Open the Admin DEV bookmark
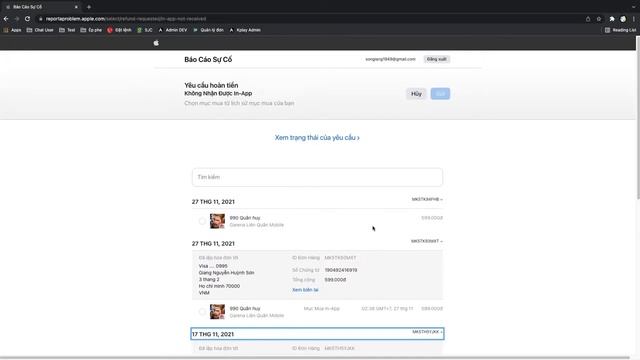The width and height of the screenshot is (640, 360). [173, 30]
